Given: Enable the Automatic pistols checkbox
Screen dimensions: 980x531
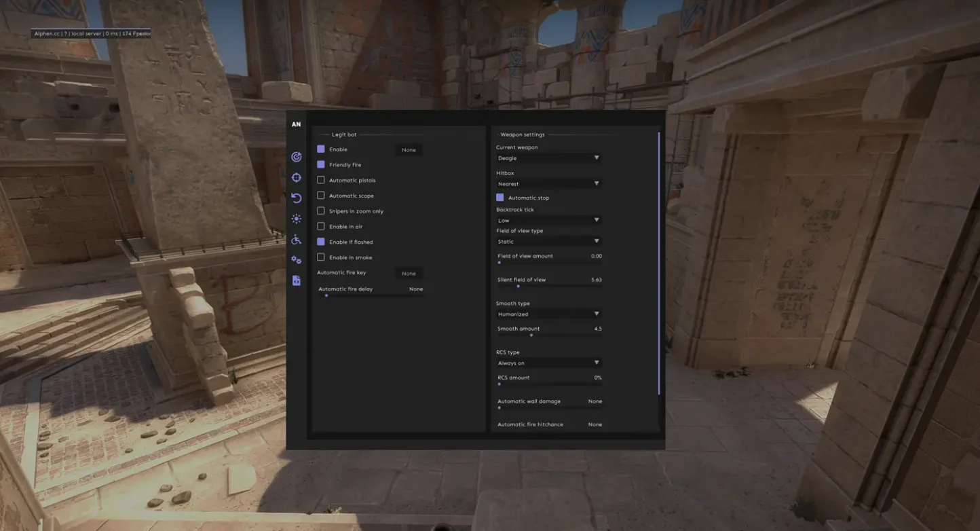Looking at the screenshot, I should pos(321,180).
